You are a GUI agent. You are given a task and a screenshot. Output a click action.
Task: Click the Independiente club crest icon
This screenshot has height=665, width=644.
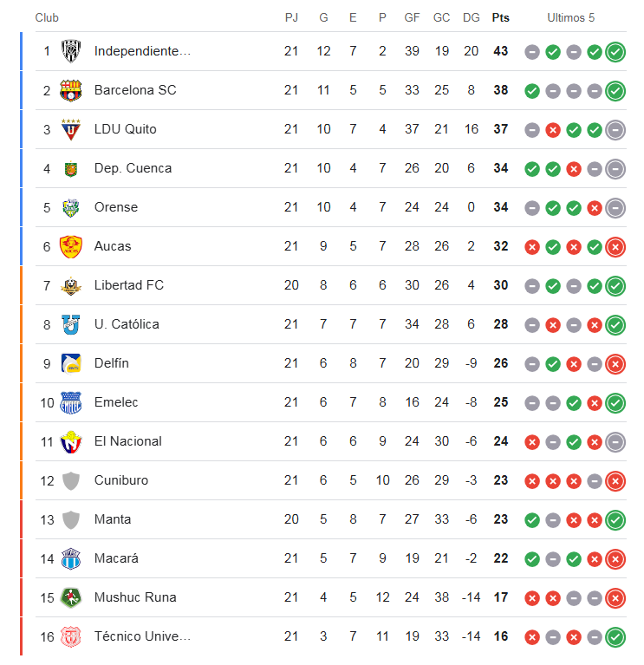[x=71, y=51]
